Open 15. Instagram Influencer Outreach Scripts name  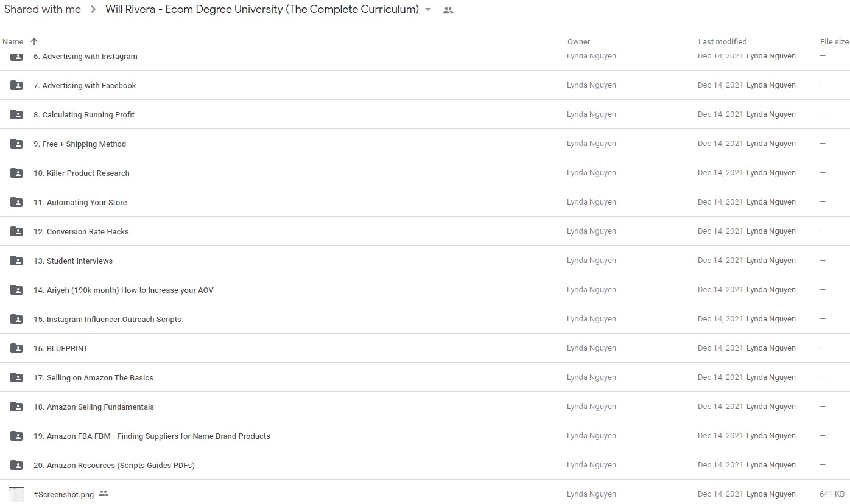(x=107, y=320)
